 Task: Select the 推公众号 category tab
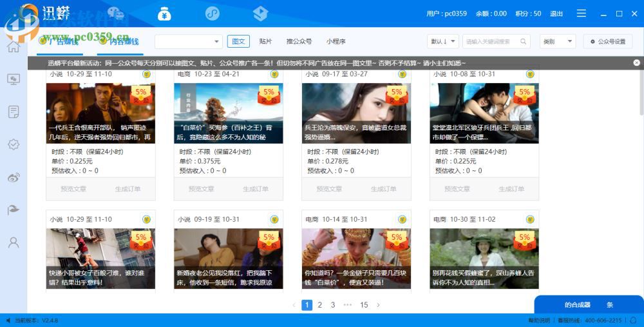299,41
